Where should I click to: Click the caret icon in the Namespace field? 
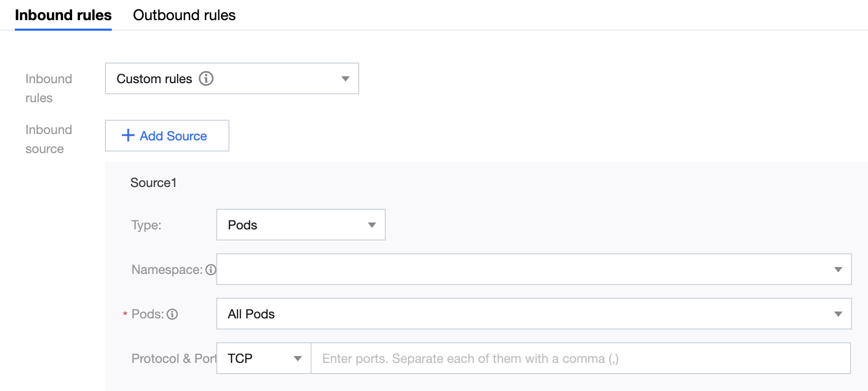(838, 270)
